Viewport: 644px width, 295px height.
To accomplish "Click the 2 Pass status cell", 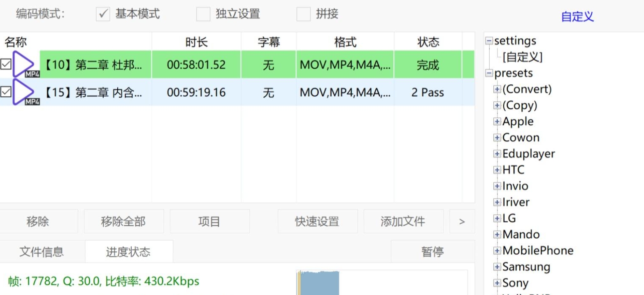I will click(x=428, y=92).
